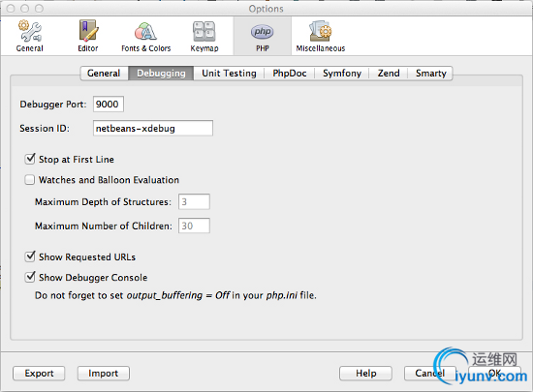Viewport: 533px width, 392px height.
Task: Confirm settings with OK button
Action: coord(494,374)
